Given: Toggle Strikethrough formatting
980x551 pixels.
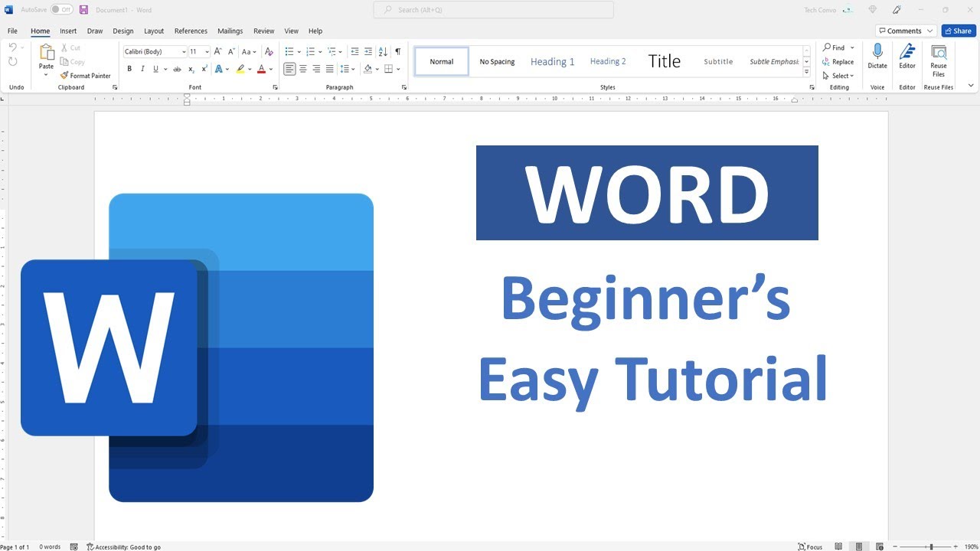Looking at the screenshot, I should [177, 69].
